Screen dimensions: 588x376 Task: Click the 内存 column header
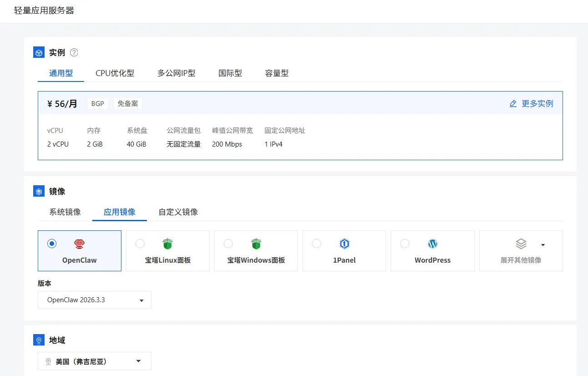(94, 131)
